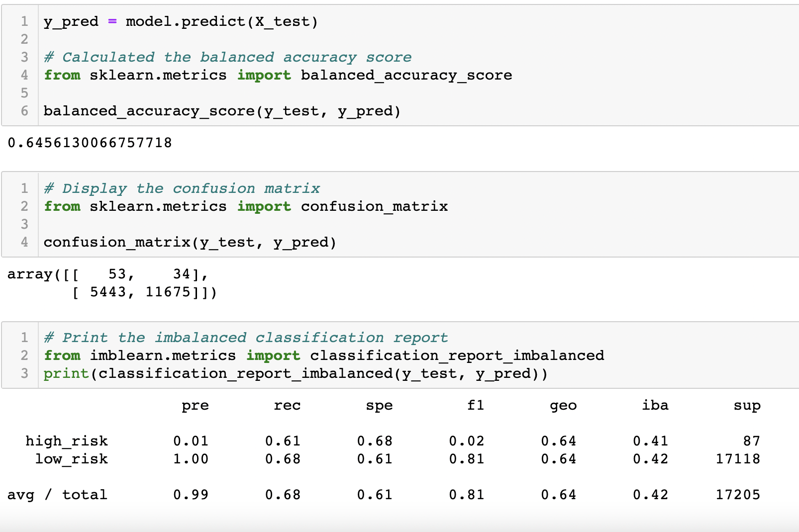Click high_risk precision value 0.01
Viewport: 799px width, 532px height.
[x=191, y=442]
